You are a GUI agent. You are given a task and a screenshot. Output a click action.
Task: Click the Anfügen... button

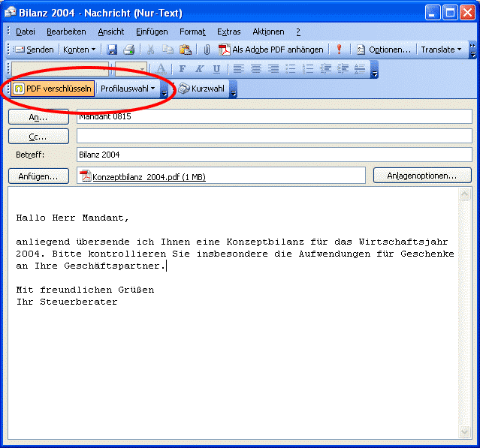click(38, 176)
